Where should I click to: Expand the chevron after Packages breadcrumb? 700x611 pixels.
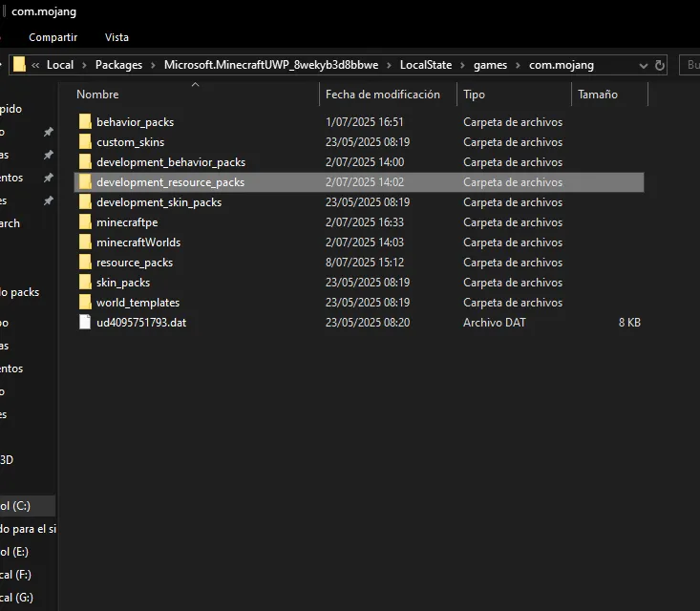point(153,65)
